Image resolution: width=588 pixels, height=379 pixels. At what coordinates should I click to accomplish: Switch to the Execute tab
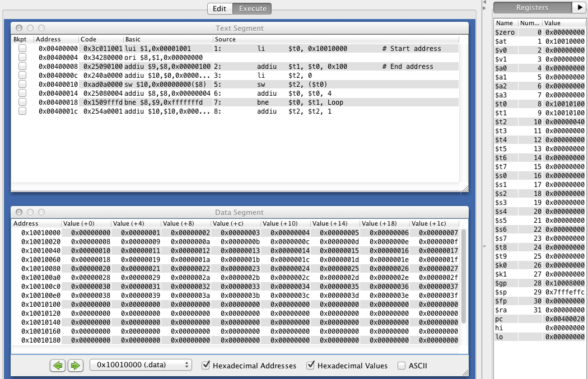click(253, 8)
